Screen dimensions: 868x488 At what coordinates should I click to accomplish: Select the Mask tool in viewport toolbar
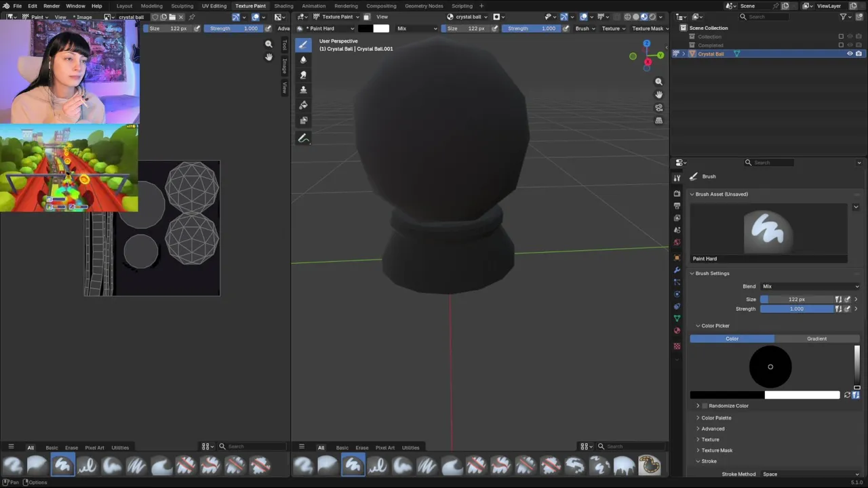pyautogui.click(x=303, y=120)
